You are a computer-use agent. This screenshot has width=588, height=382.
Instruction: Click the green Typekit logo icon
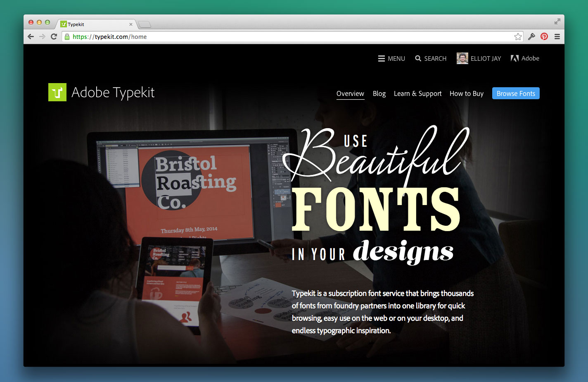[57, 92]
